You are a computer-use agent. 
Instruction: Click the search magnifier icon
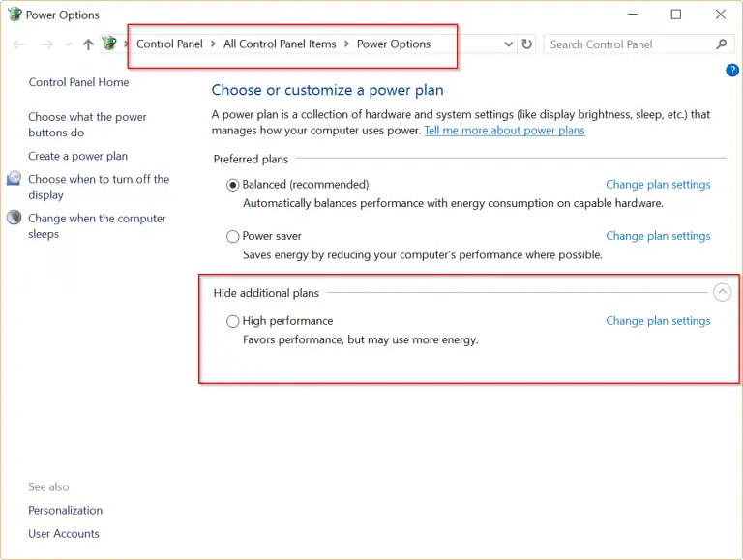pos(721,44)
